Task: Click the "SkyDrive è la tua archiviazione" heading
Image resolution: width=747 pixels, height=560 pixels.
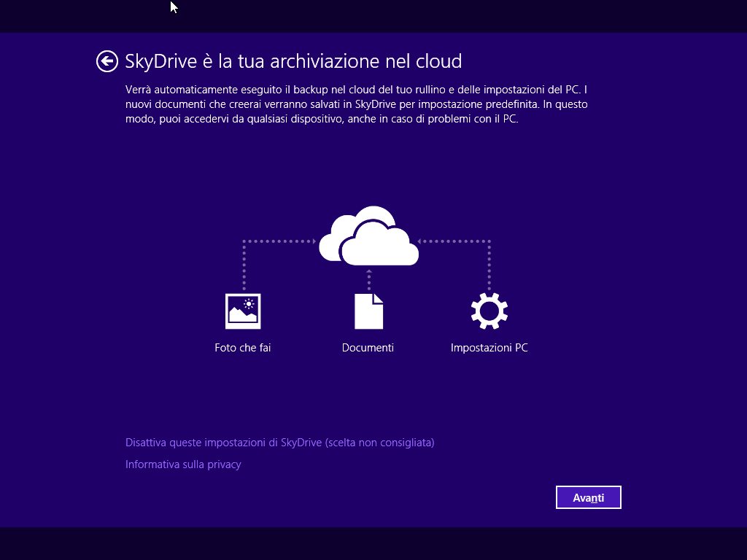Action: click(293, 61)
